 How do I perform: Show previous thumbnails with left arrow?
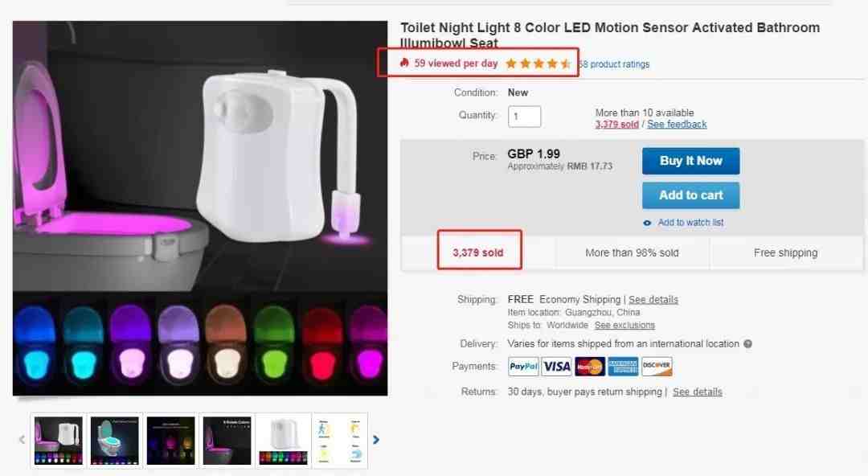pos(22,440)
